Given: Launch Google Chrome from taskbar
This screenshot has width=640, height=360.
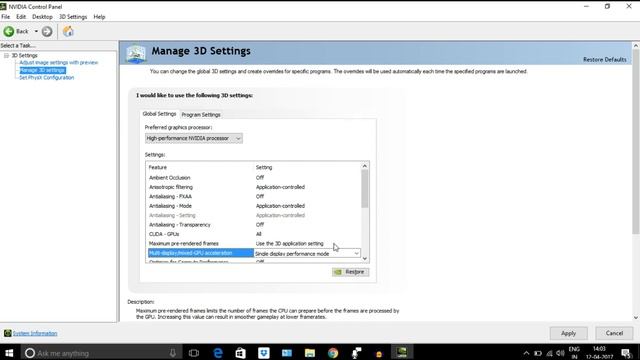Looking at the screenshot, I should click(x=333, y=353).
